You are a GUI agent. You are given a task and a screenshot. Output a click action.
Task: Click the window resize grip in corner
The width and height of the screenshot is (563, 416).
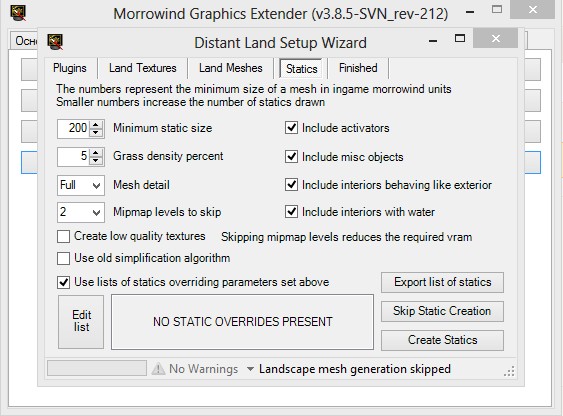coord(510,371)
